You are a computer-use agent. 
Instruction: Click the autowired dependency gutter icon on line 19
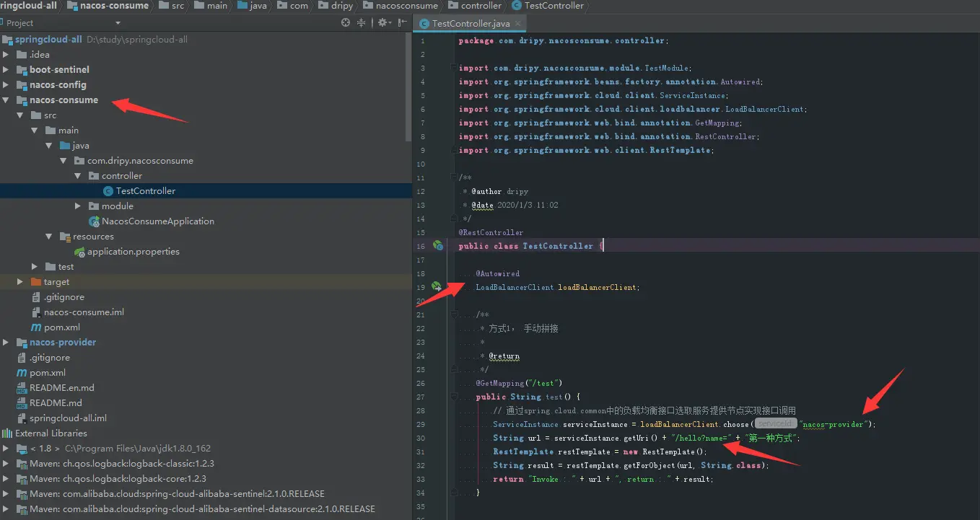(437, 287)
